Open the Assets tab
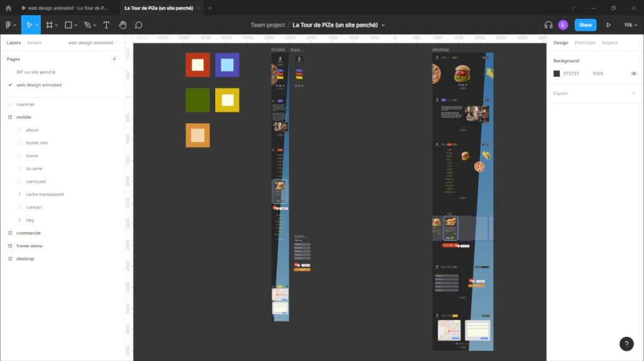The image size is (644, 361). [x=34, y=43]
